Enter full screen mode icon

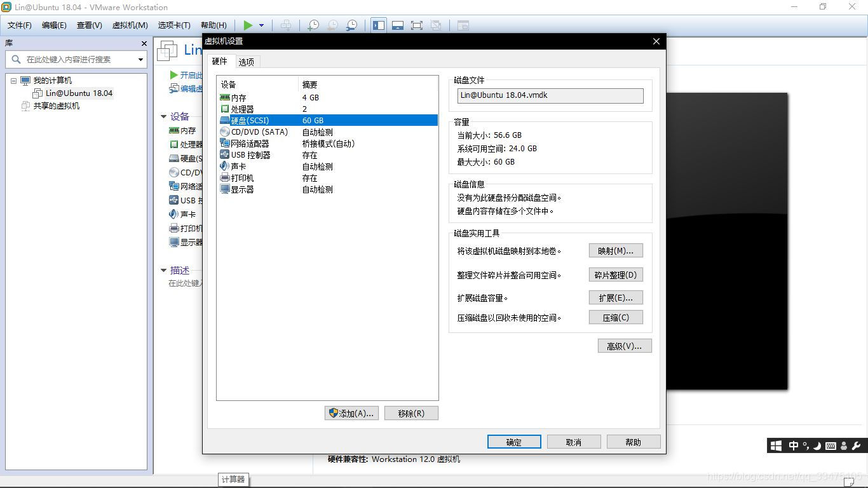click(x=417, y=25)
